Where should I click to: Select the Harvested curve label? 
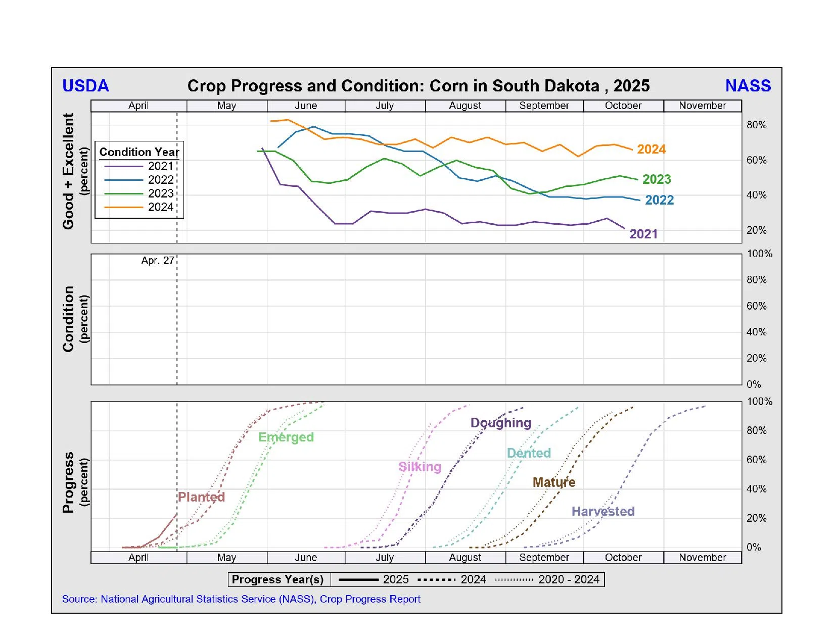[x=603, y=511]
